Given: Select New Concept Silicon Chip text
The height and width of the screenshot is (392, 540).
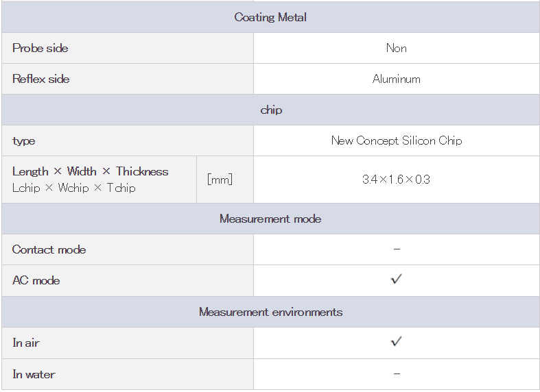Looking at the screenshot, I should [x=396, y=140].
